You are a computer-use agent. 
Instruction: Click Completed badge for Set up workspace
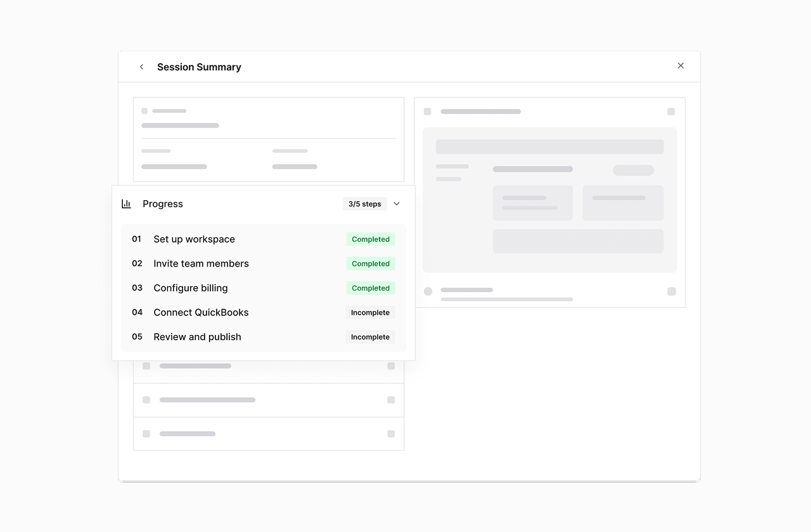pyautogui.click(x=371, y=239)
